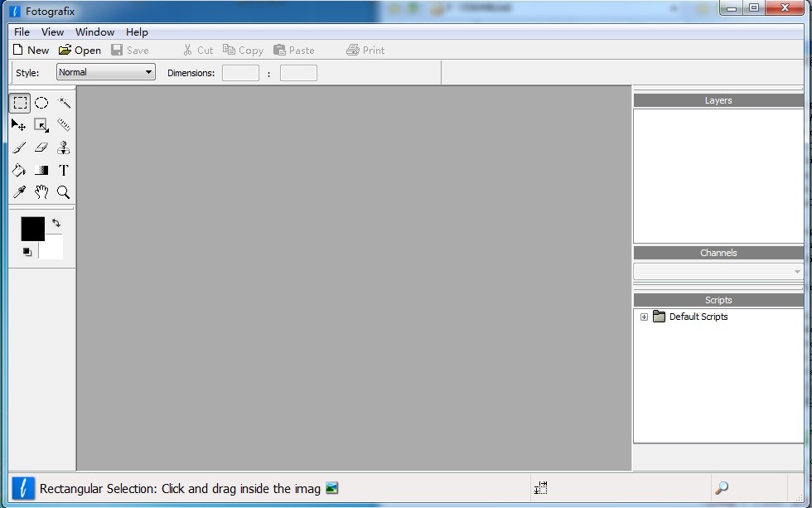
Task: Activate the Gradient tool
Action: (x=41, y=171)
